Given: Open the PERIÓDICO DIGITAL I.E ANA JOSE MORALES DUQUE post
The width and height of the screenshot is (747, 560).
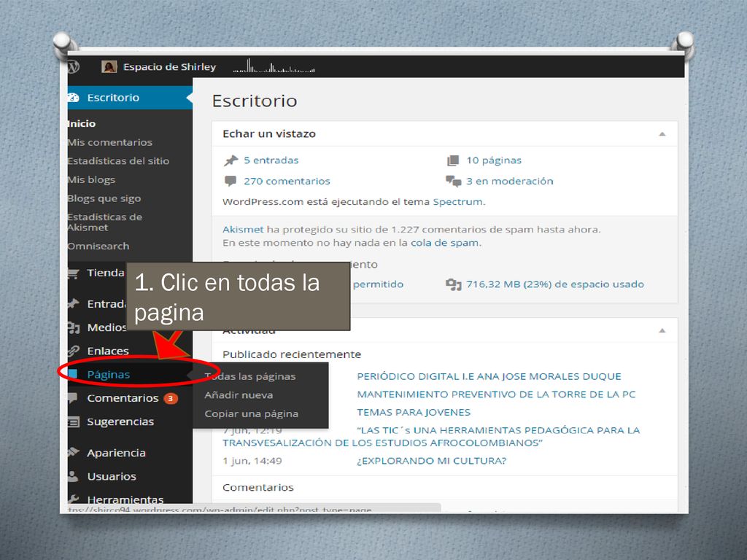Looking at the screenshot, I should [489, 376].
